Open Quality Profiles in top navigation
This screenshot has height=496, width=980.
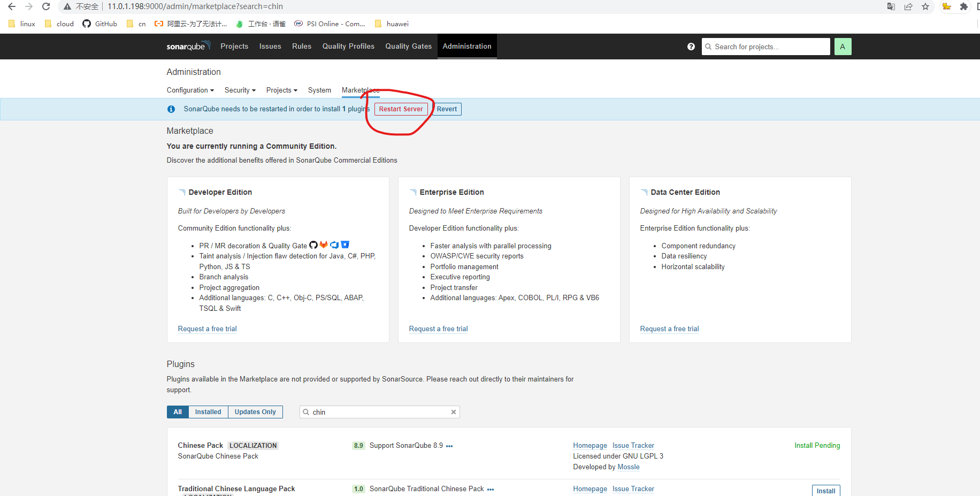click(348, 47)
